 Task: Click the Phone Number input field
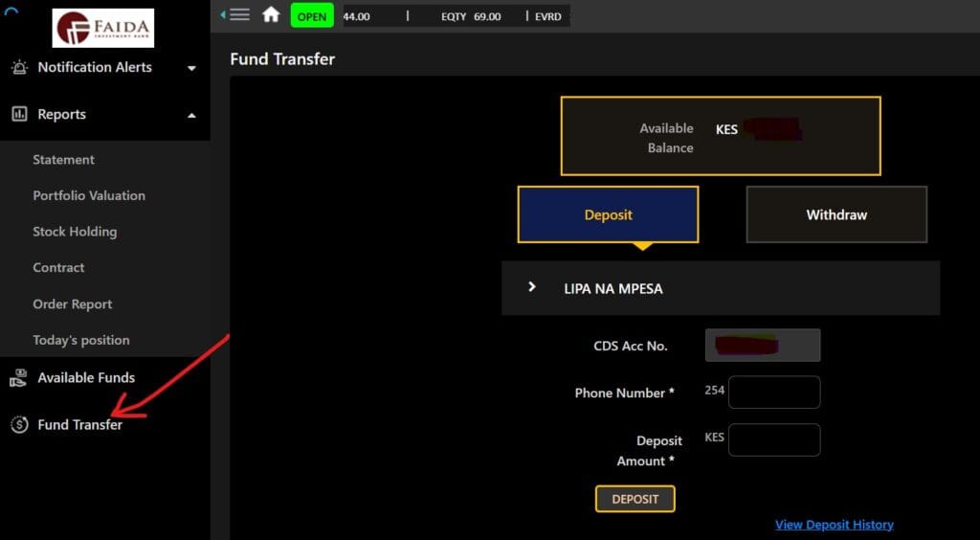pos(774,393)
